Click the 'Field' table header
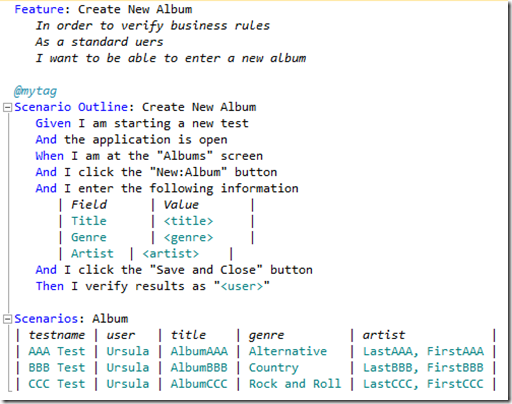512x404 pixels. [x=89, y=205]
